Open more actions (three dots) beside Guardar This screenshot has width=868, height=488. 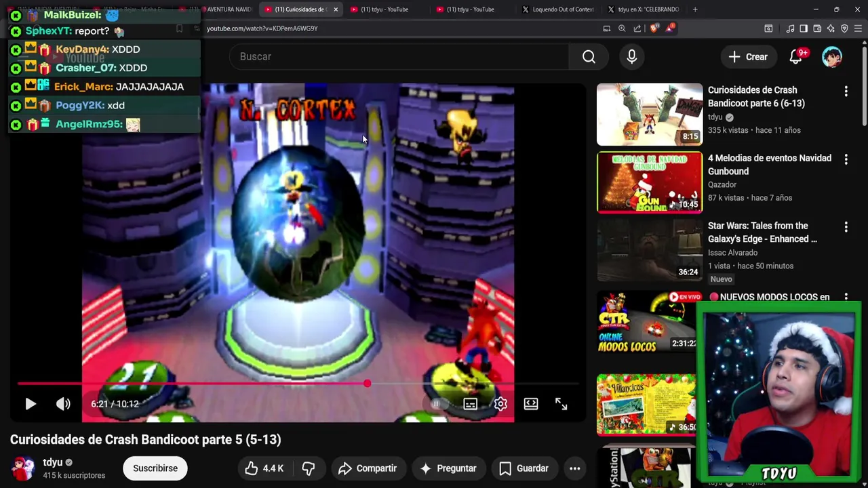[574, 468]
